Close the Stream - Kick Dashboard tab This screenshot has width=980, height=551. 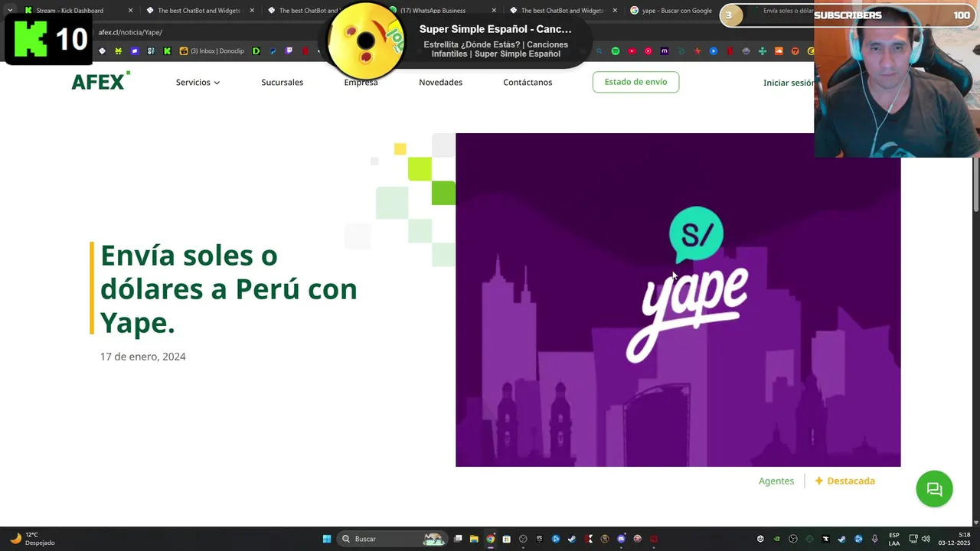130,11
